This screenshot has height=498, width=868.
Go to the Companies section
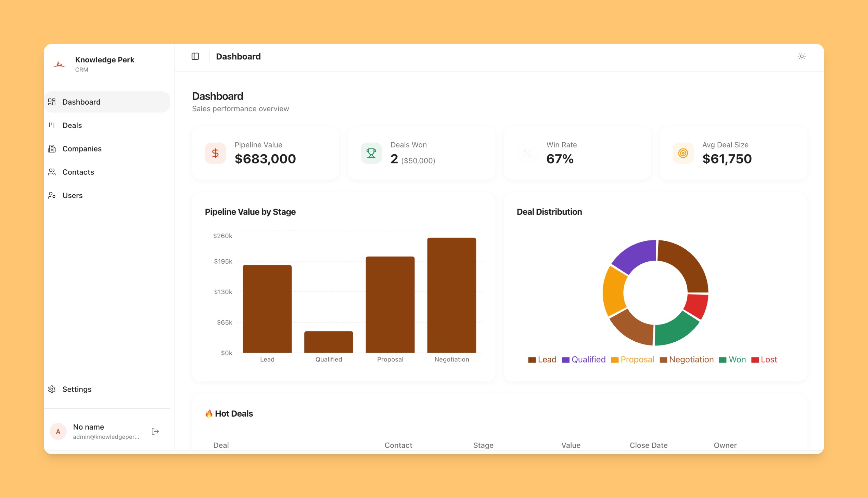tap(82, 149)
